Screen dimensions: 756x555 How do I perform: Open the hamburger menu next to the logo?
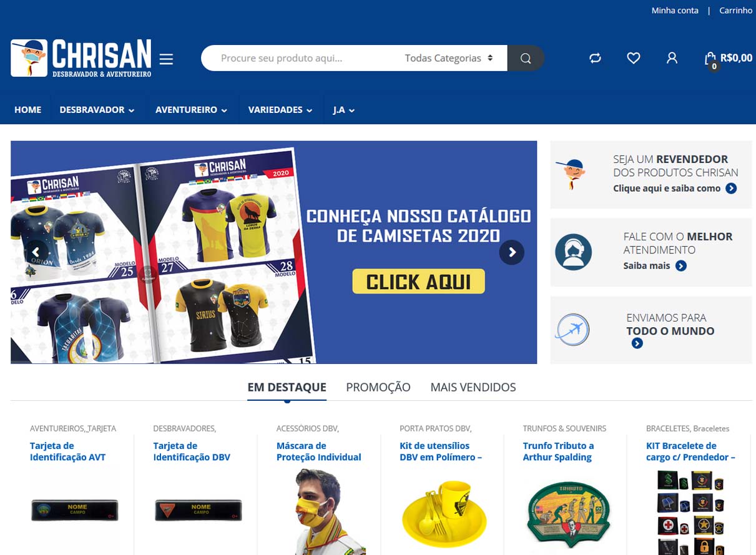click(166, 59)
